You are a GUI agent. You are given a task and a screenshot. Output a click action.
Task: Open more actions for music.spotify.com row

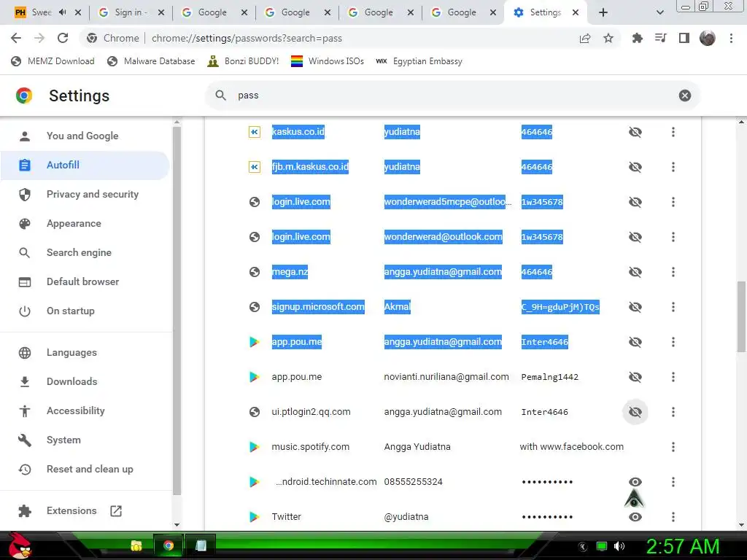[673, 447]
